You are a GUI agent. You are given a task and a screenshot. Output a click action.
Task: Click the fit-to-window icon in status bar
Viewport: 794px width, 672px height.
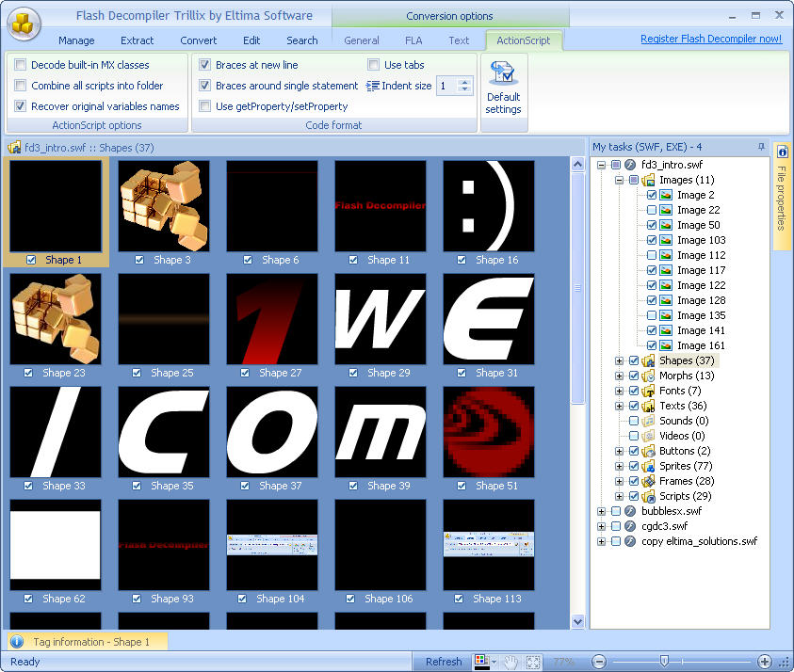pyautogui.click(x=533, y=662)
